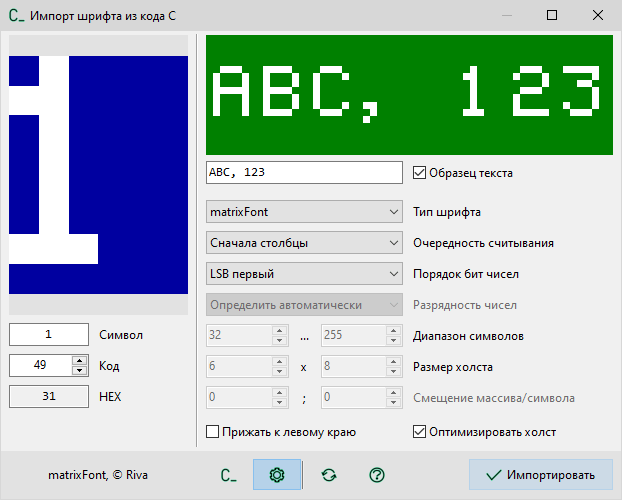Close the import font dialog

pyautogui.click(x=597, y=16)
